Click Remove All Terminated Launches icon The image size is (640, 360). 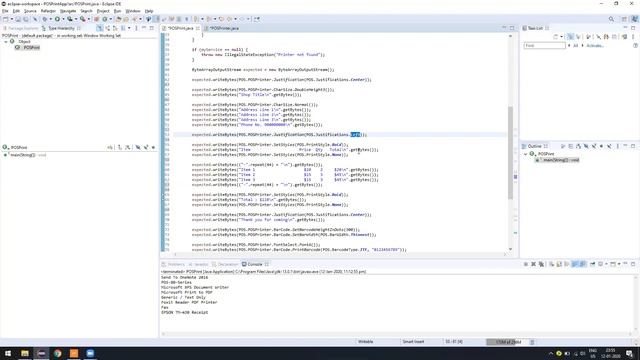pyautogui.click(x=541, y=264)
